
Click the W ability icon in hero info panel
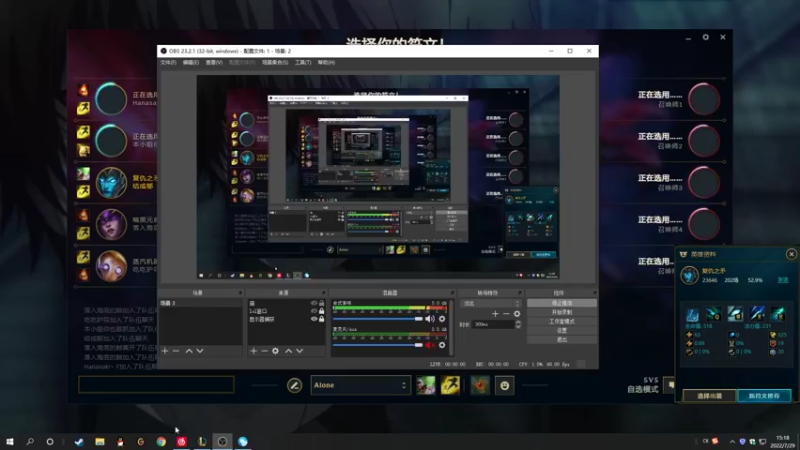pos(735,314)
